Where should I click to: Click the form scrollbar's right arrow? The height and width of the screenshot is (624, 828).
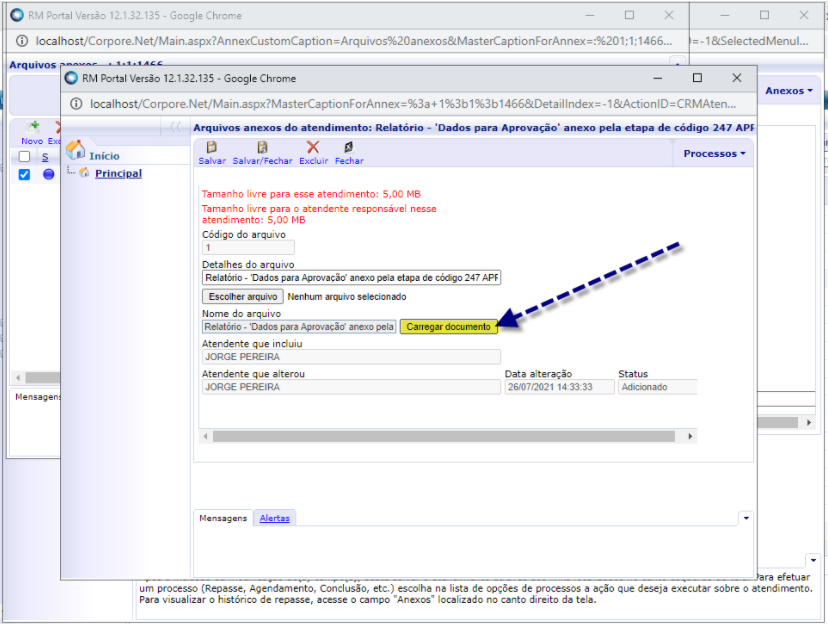tap(690, 437)
